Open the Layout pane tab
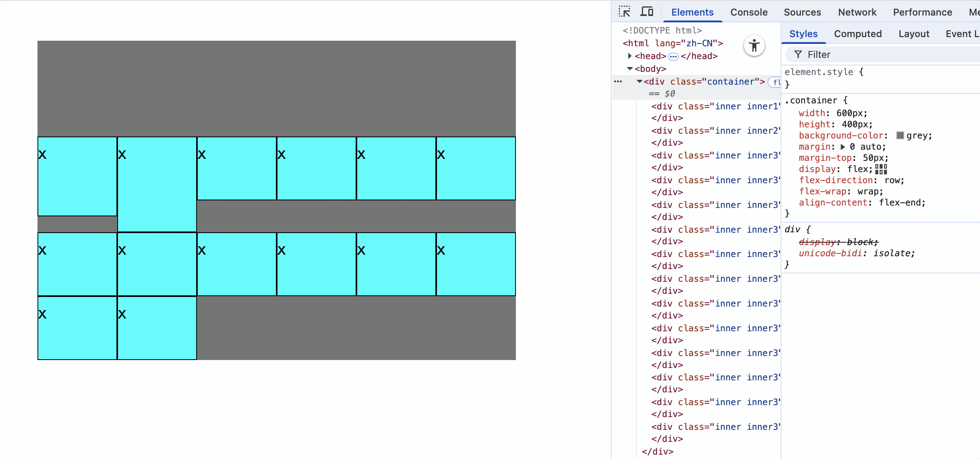Image resolution: width=980 pixels, height=459 pixels. (x=913, y=34)
